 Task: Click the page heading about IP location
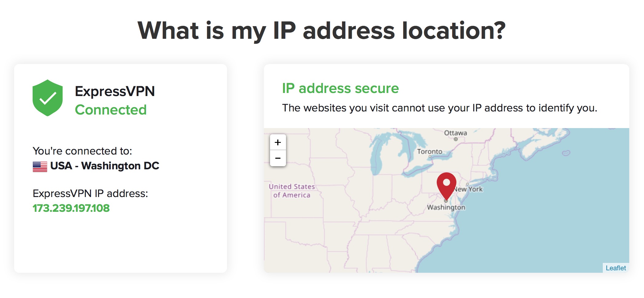tap(322, 30)
